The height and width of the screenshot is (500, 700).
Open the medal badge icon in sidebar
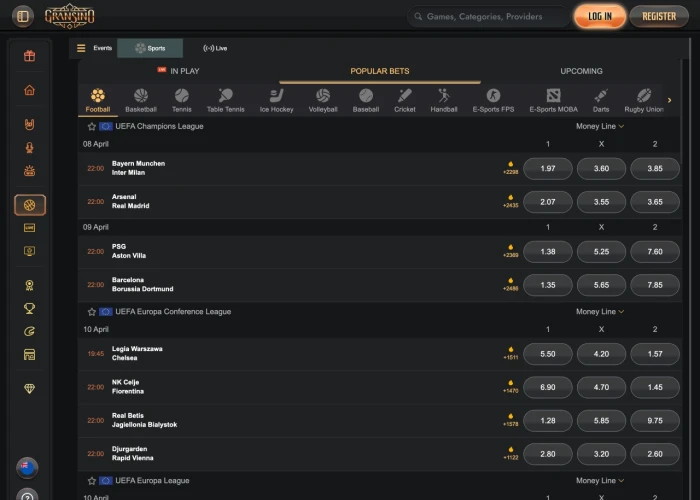click(x=29, y=285)
